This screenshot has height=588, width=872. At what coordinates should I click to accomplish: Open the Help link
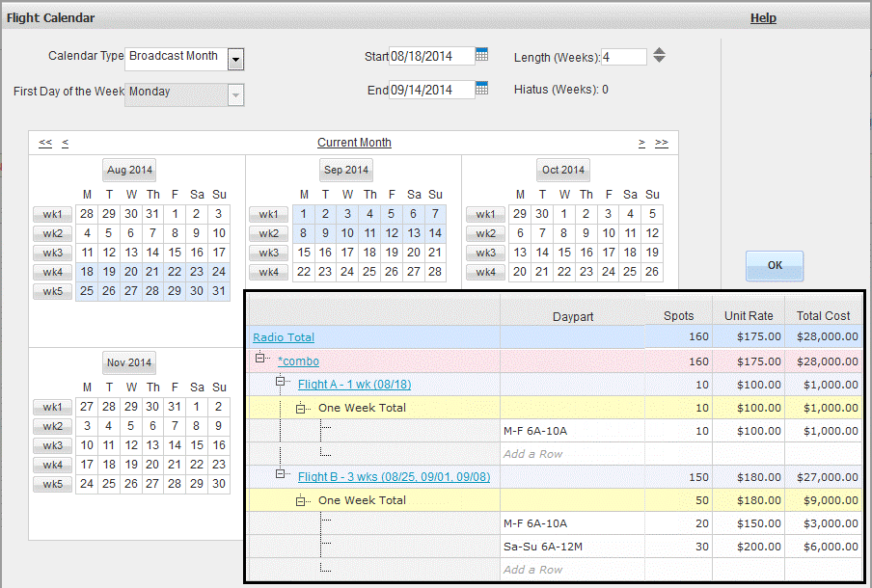(763, 18)
